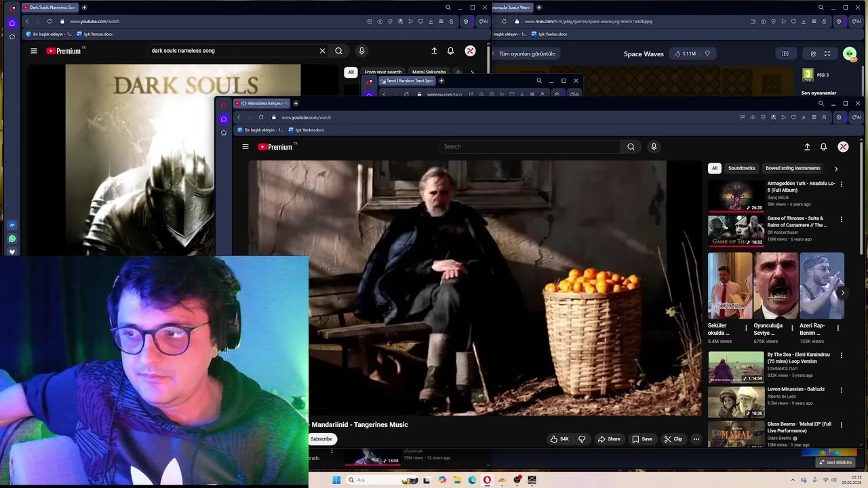Click the front window search magnifier button
The width and height of the screenshot is (868, 488).
631,146
